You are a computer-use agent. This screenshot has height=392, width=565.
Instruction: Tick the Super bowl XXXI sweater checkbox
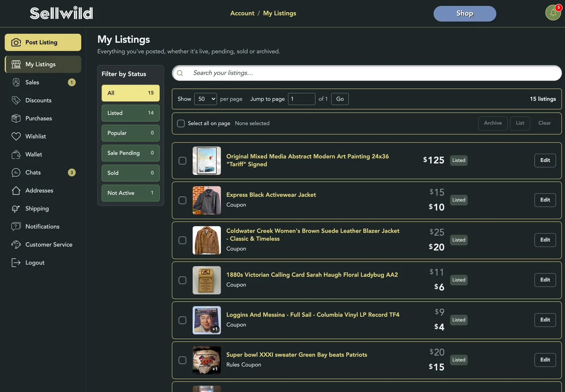coord(182,360)
